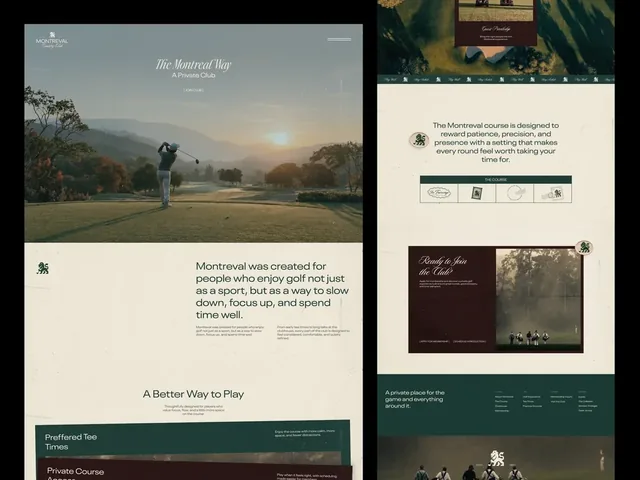Select the circular postmark stamp in The Course grid
The height and width of the screenshot is (480, 640).
[514, 193]
